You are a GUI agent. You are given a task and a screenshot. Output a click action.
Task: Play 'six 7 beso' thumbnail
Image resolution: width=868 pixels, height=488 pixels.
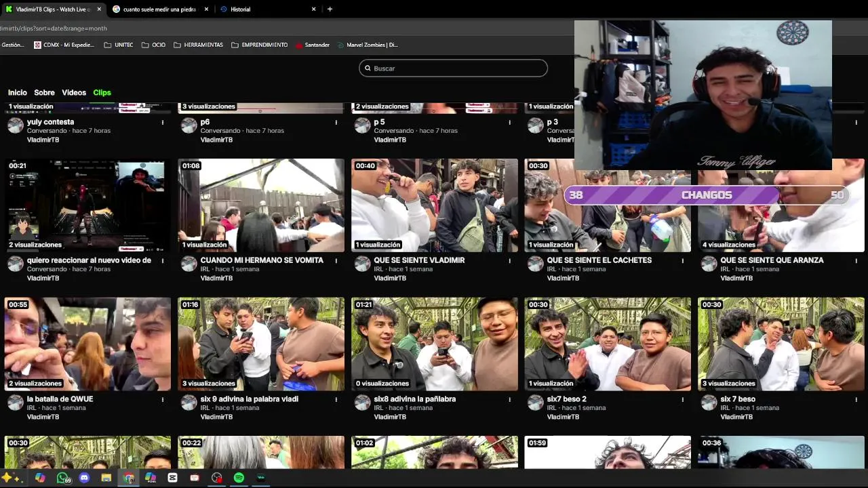[x=781, y=344]
